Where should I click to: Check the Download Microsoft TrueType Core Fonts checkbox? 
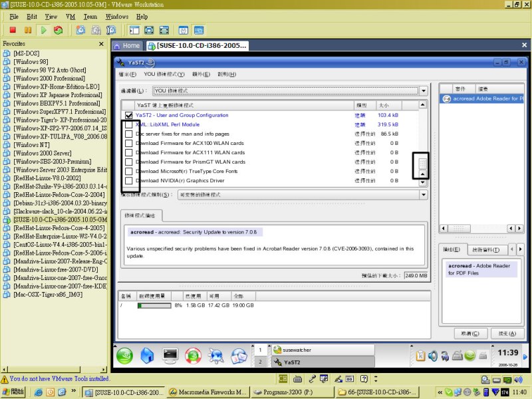[x=128, y=172]
